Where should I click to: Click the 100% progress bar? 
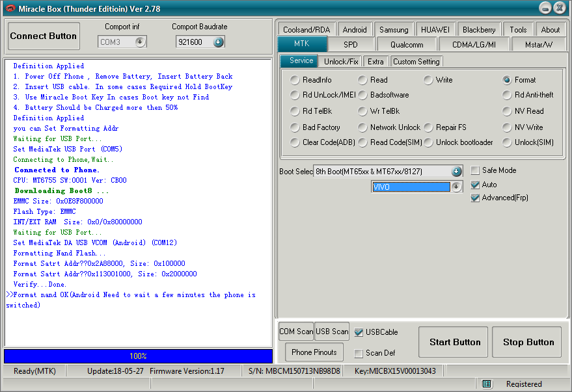[138, 356]
